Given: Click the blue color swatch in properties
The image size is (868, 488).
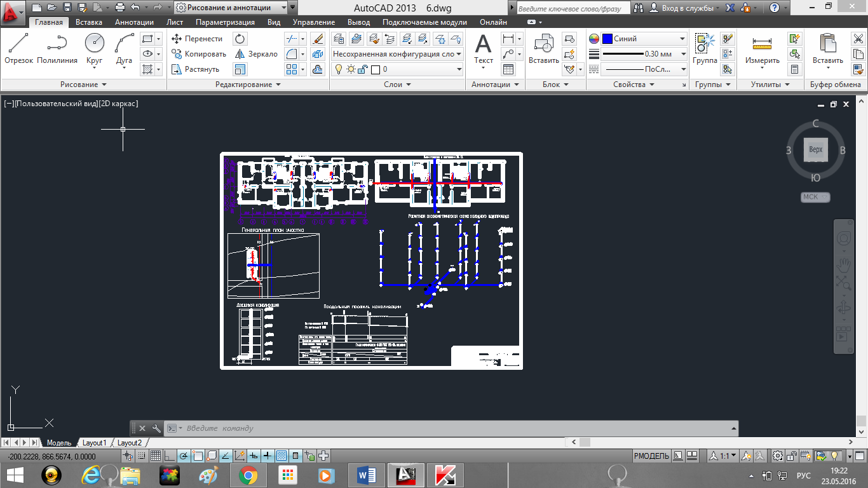Looking at the screenshot, I should click(x=607, y=39).
